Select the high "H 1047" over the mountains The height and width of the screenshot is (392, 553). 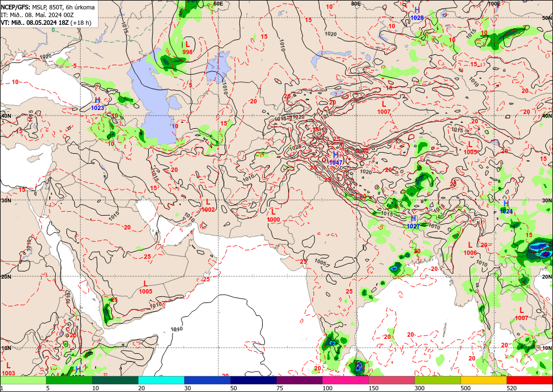[336, 159]
